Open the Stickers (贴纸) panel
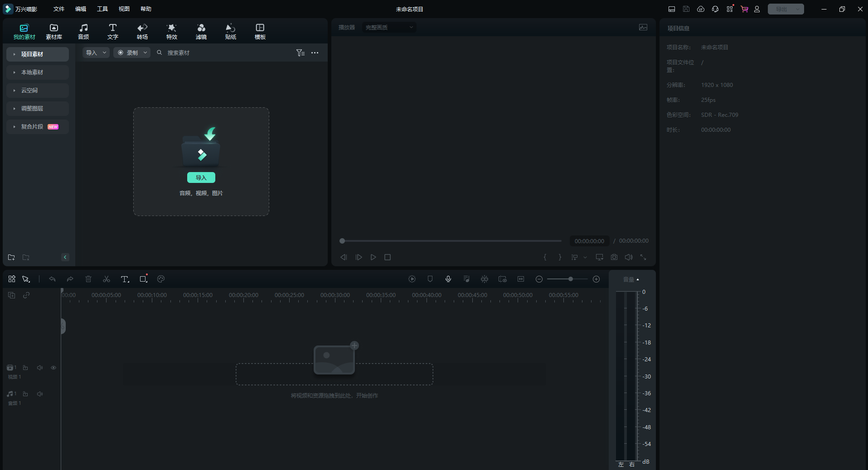This screenshot has height=470, width=868. (x=230, y=32)
